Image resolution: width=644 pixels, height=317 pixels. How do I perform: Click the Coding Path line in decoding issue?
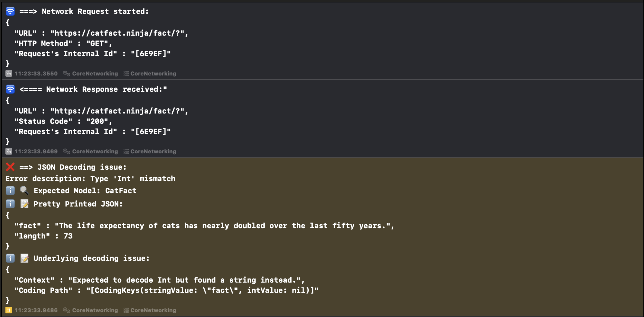(x=167, y=290)
